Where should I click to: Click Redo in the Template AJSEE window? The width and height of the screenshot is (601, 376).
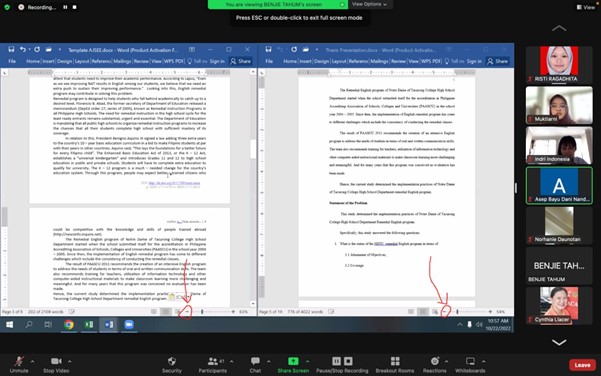coord(37,49)
